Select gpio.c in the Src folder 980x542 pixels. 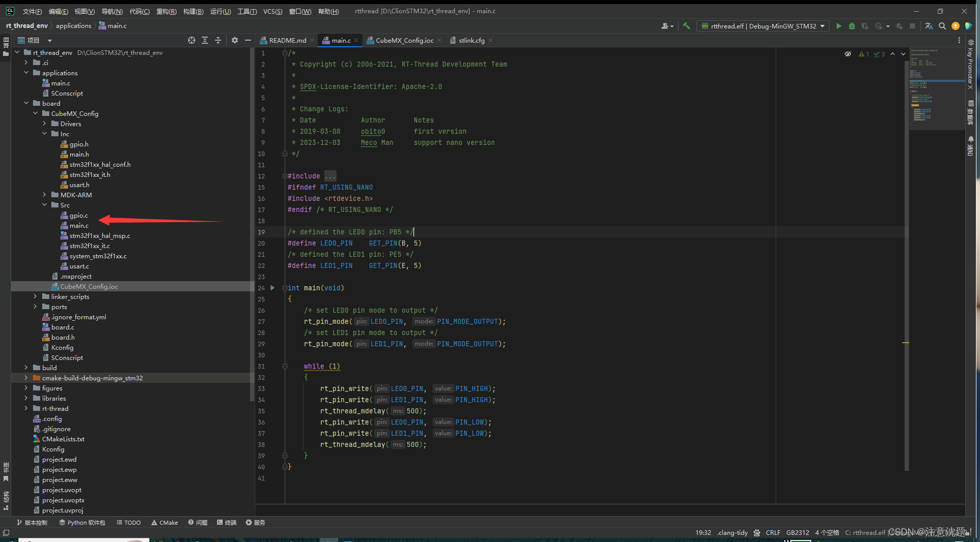(79, 215)
